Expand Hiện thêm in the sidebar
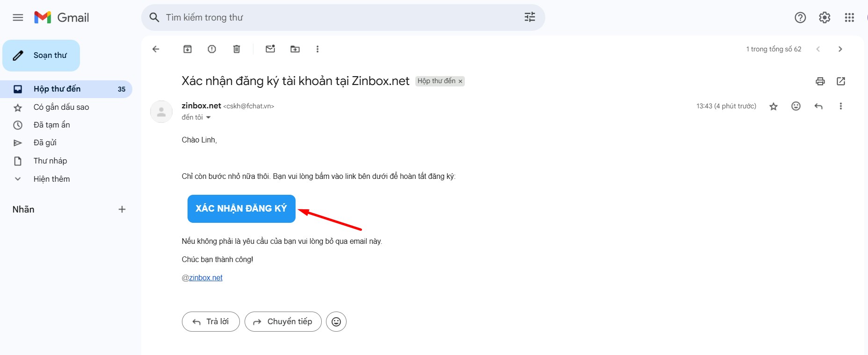Image resolution: width=868 pixels, height=355 pixels. (51, 179)
